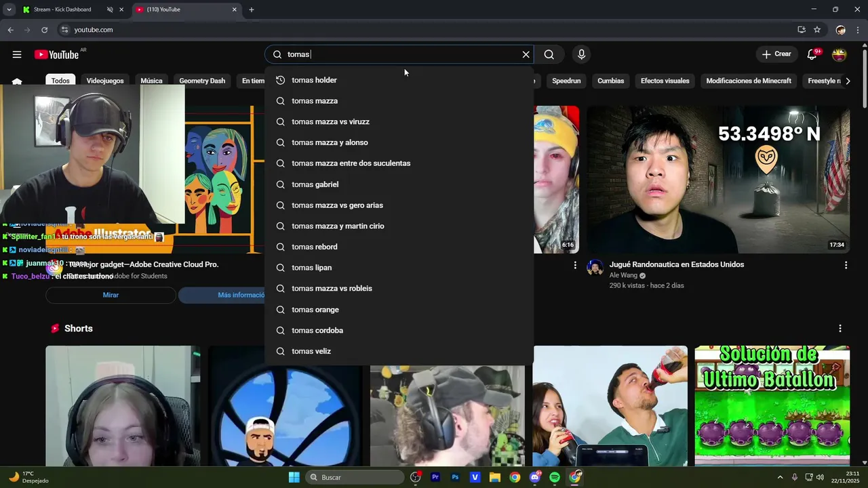Choose suggestion 'tomas veliz'
Viewport: 868px width, 488px height.
pos(399,351)
